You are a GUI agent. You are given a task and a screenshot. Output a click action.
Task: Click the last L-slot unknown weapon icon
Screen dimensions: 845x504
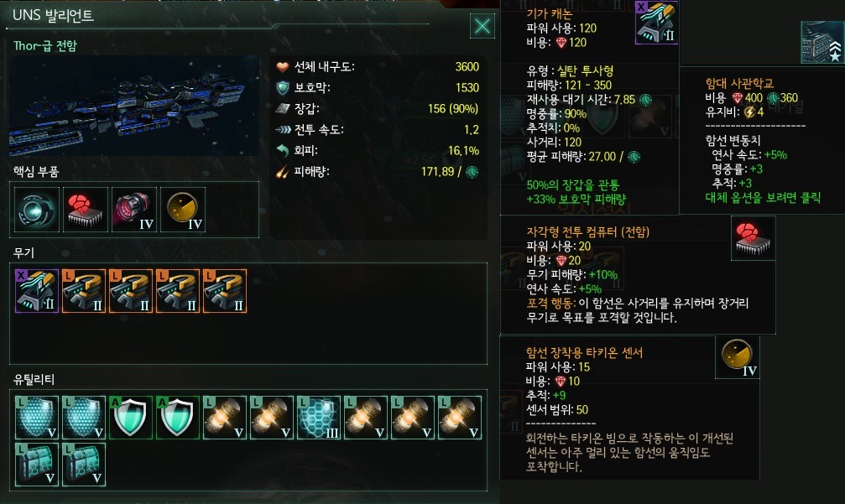(225, 291)
